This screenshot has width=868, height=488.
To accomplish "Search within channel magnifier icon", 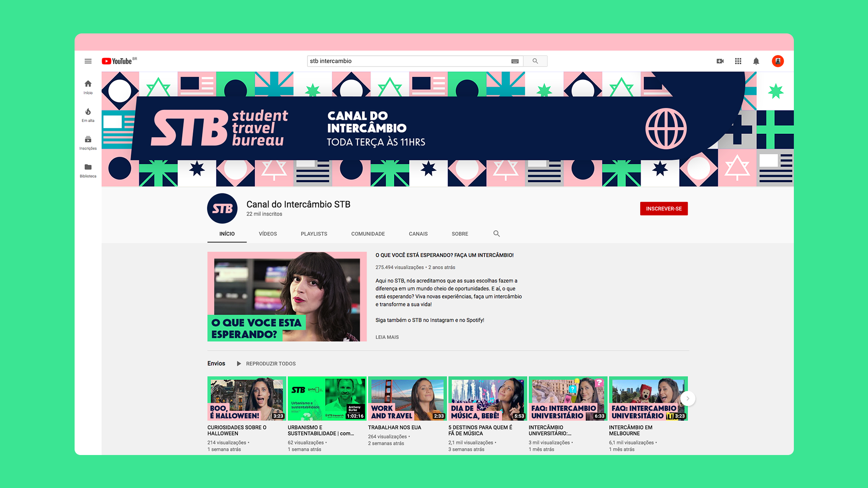I will point(496,234).
